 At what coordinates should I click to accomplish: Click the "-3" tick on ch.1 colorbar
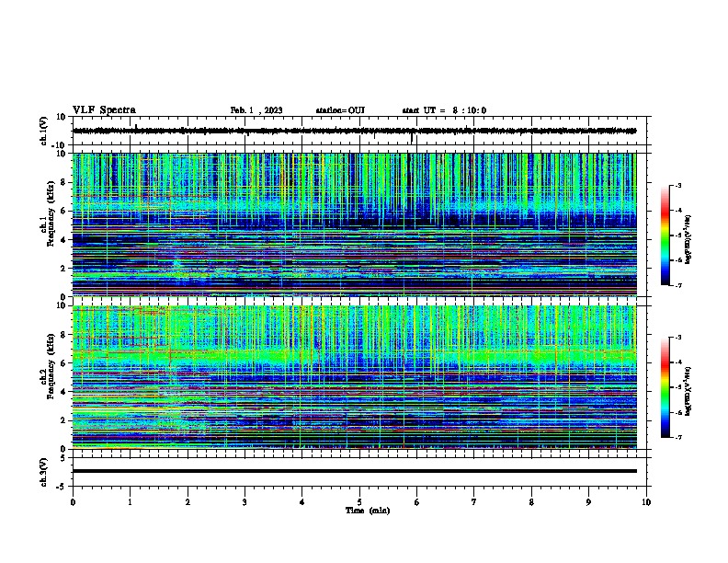pos(678,186)
